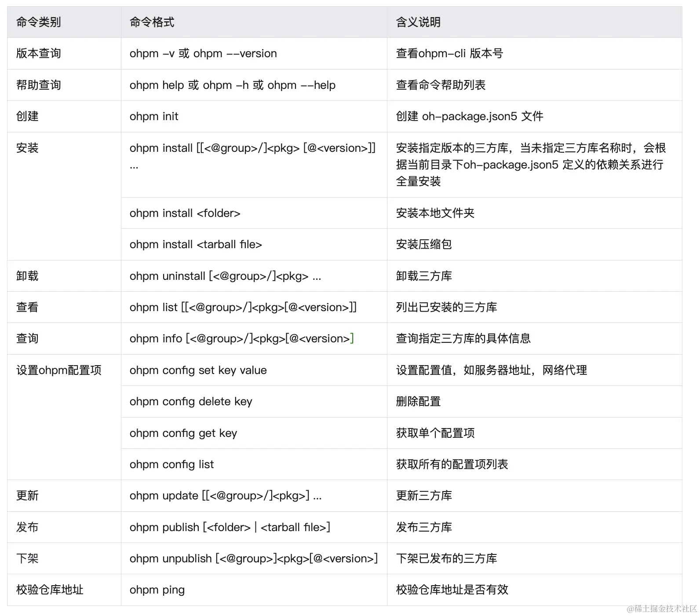
Task: Click description '设置配置值,如服务器地址,网络代理'
Action: point(492,370)
